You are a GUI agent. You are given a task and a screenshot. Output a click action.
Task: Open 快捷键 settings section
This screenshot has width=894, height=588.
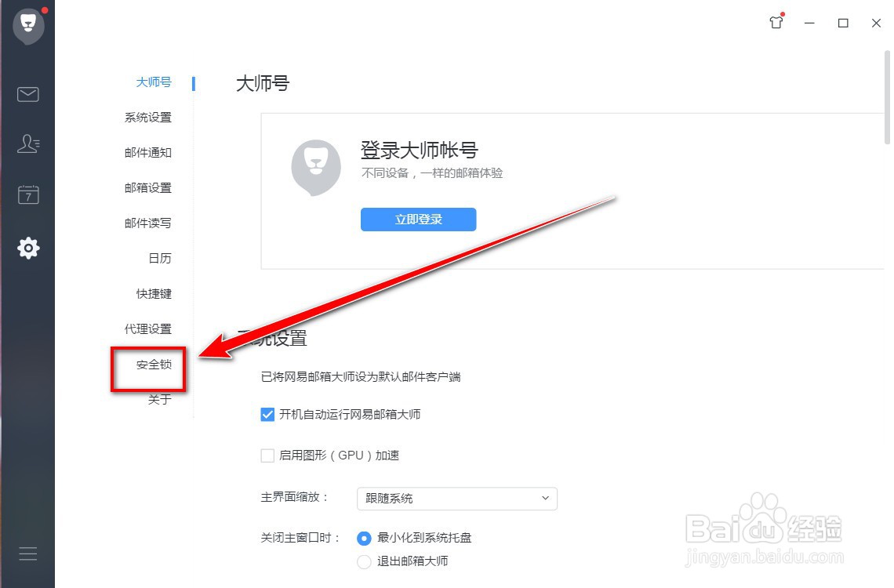tap(154, 294)
